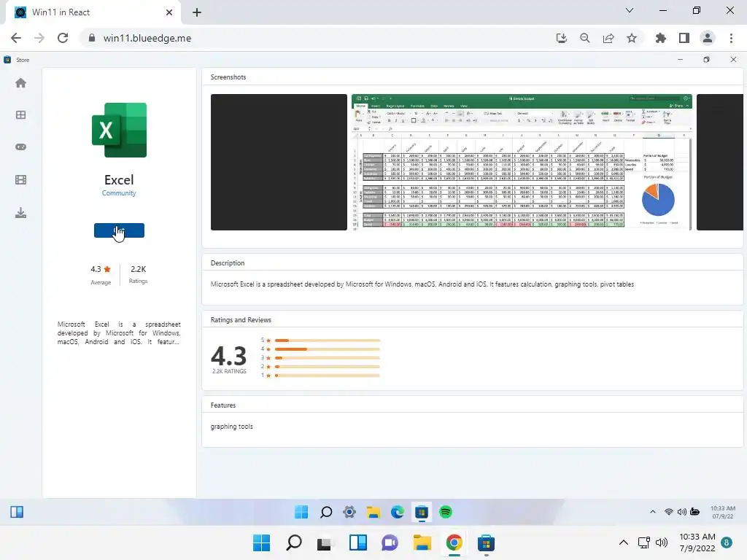747x560 pixels.
Task: Open Settings gear on inner taskbar
Action: [349, 512]
